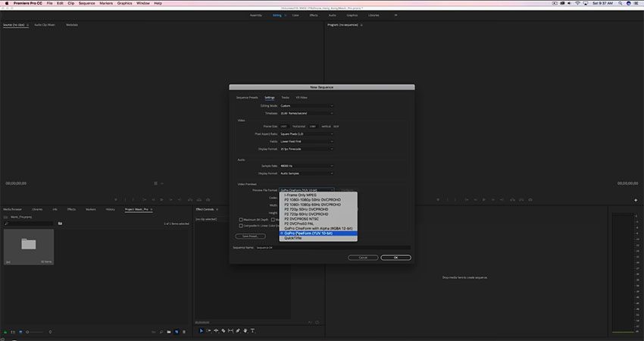Click the New Item icon in Project panel
644x341 pixels.
(x=177, y=332)
